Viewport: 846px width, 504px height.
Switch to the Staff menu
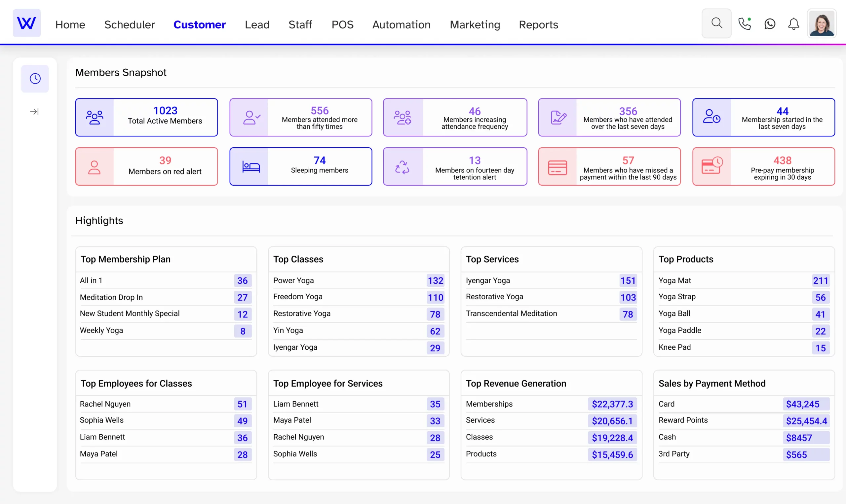click(300, 24)
